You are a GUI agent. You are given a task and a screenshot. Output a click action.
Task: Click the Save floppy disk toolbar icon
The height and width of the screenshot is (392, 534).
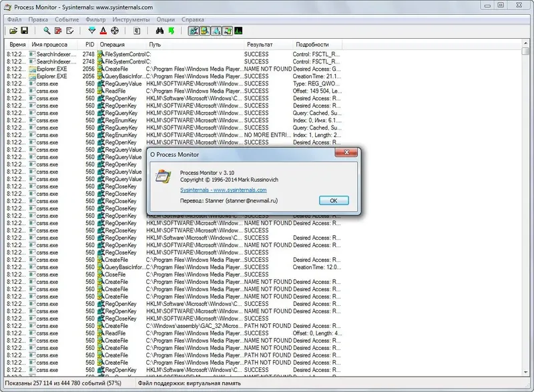click(x=25, y=31)
